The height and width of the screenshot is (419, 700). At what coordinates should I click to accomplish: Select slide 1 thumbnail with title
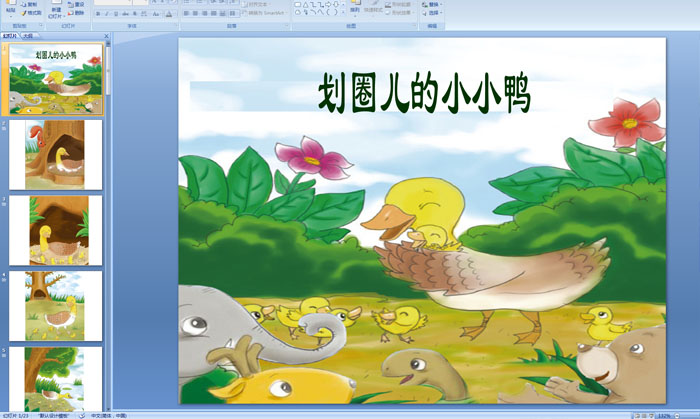coord(56,79)
